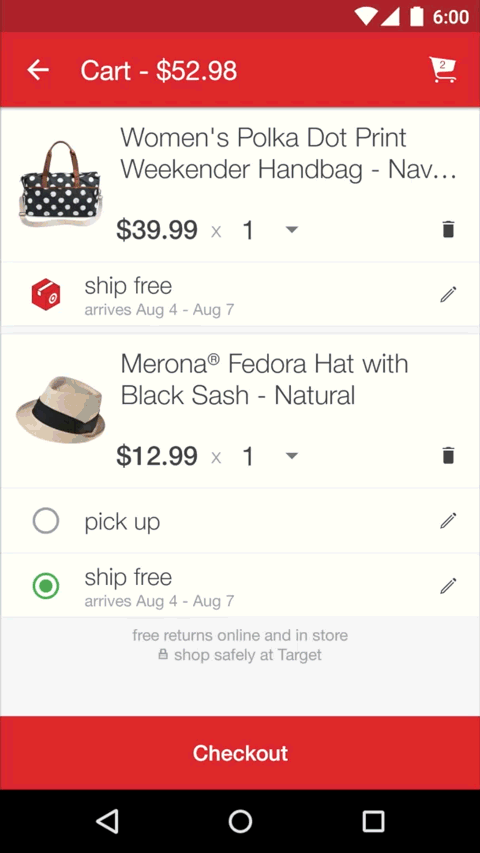Tap the Checkout button
The width and height of the screenshot is (480, 853).
240,753
